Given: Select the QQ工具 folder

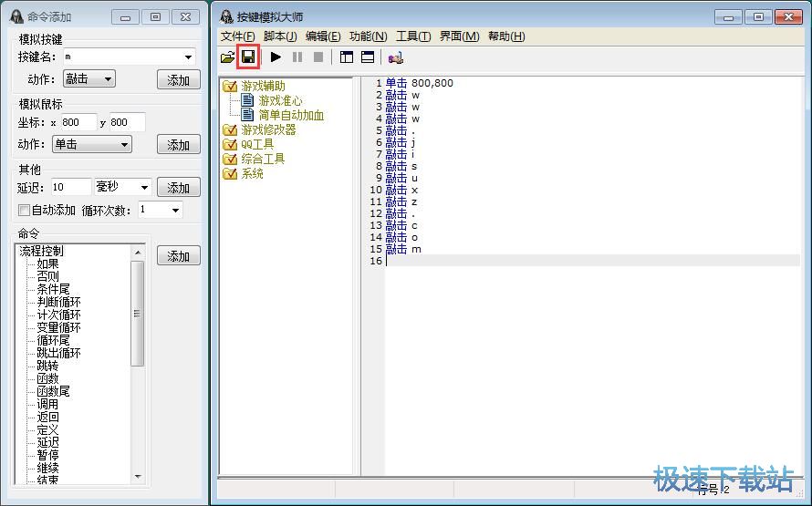Looking at the screenshot, I should 257,144.
